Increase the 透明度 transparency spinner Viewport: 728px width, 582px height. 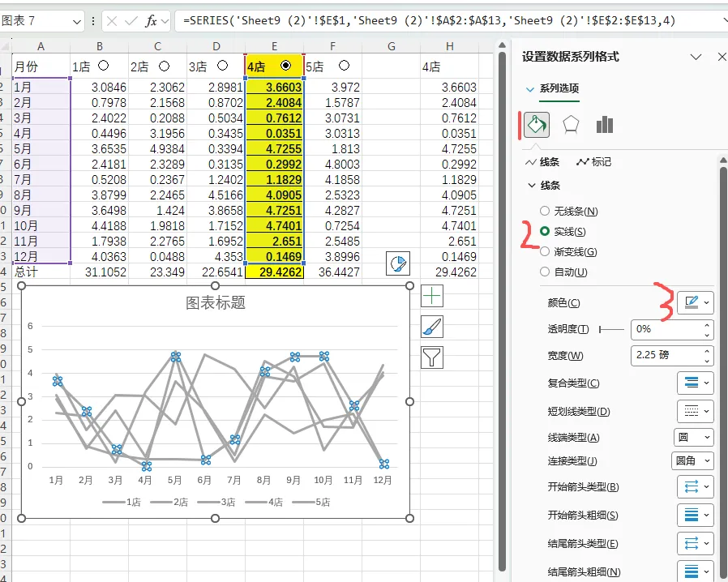[707, 325]
